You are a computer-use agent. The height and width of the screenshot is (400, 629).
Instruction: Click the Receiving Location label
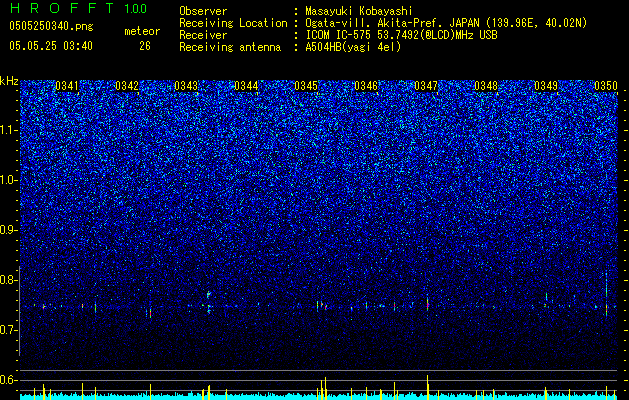pyautogui.click(x=233, y=23)
